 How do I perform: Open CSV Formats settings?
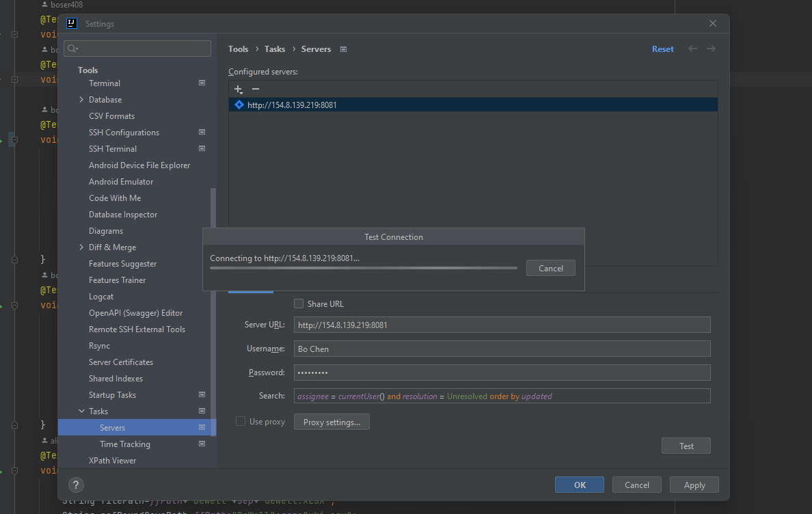tap(112, 116)
